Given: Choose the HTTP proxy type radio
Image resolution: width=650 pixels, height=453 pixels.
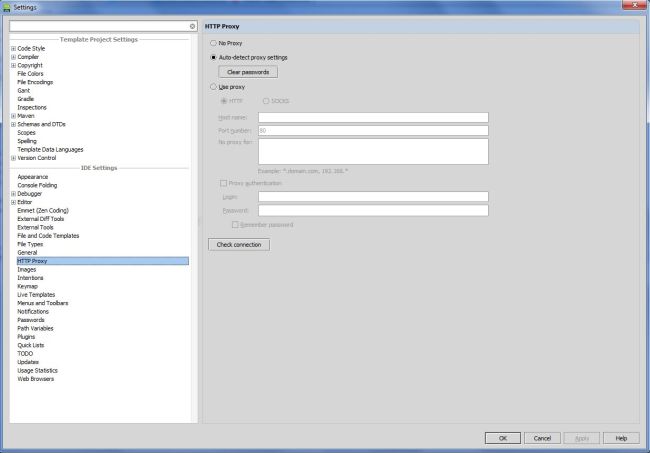Looking at the screenshot, I should coord(224,101).
